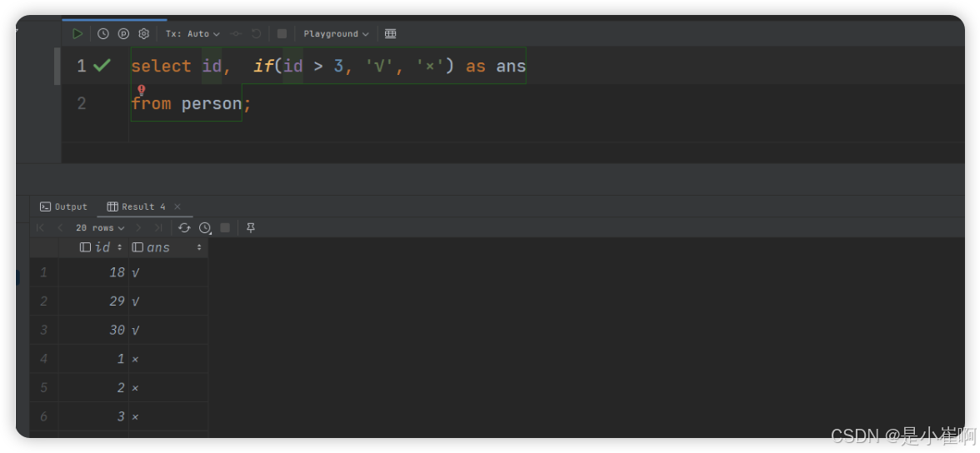Go to next page of results
This screenshot has height=453, width=980.
point(138,228)
